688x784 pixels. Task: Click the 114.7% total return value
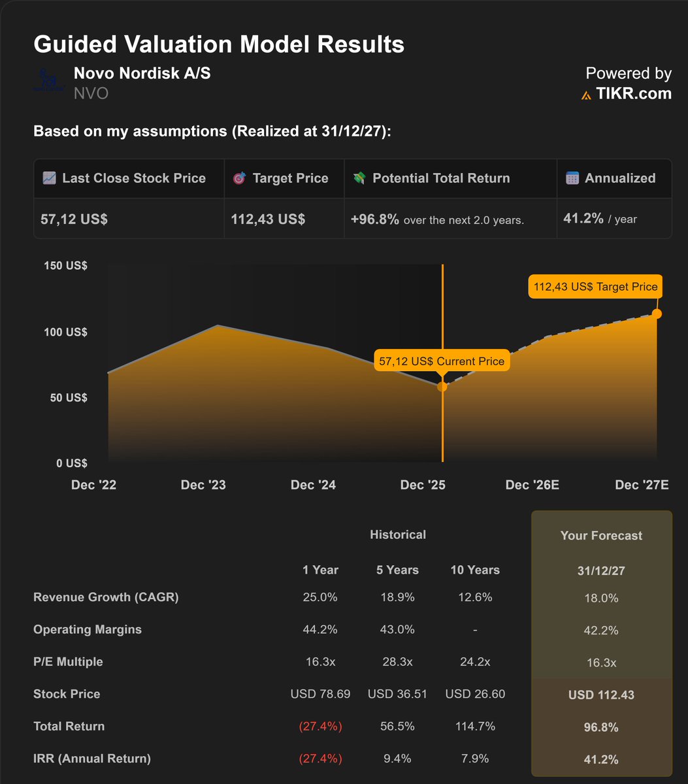pos(475,727)
